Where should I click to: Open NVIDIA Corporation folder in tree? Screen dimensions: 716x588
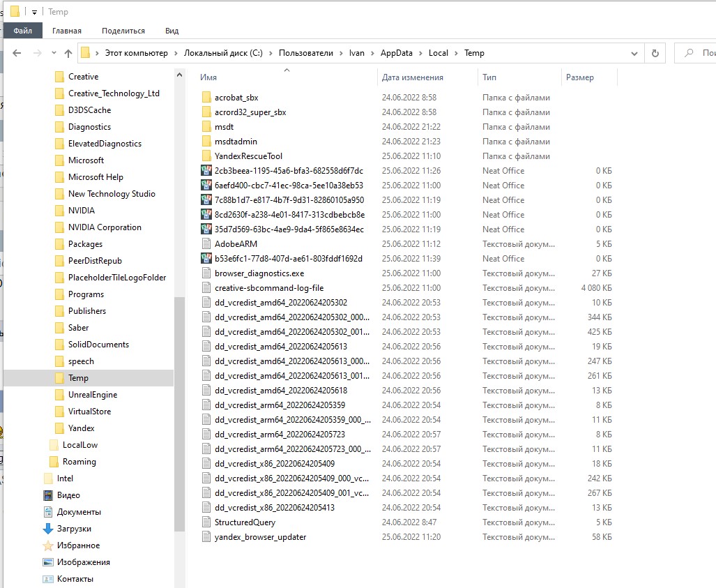[105, 227]
